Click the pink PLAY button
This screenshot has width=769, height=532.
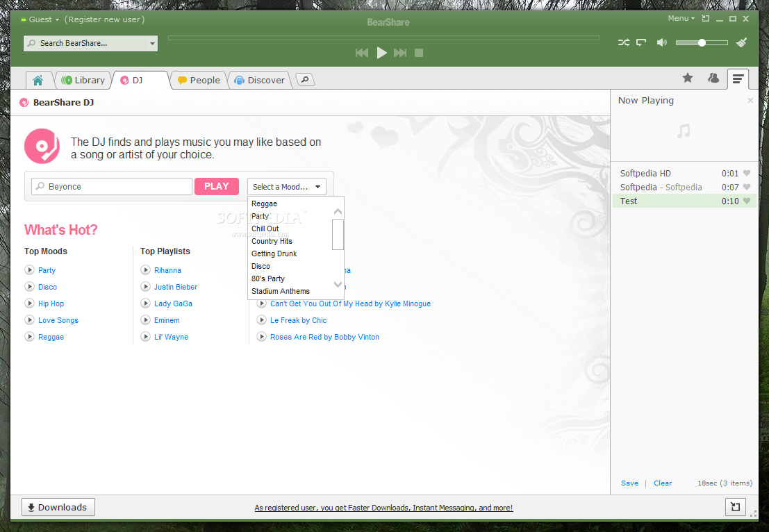(217, 186)
